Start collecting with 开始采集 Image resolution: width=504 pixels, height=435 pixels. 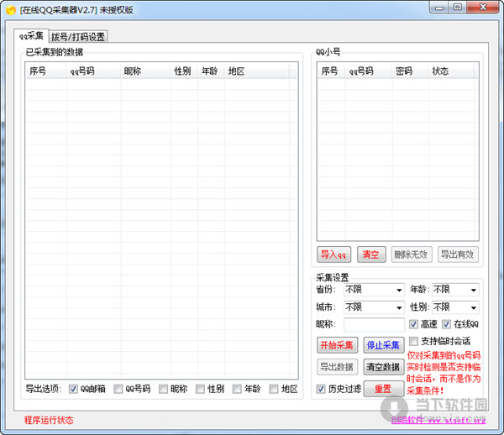337,345
